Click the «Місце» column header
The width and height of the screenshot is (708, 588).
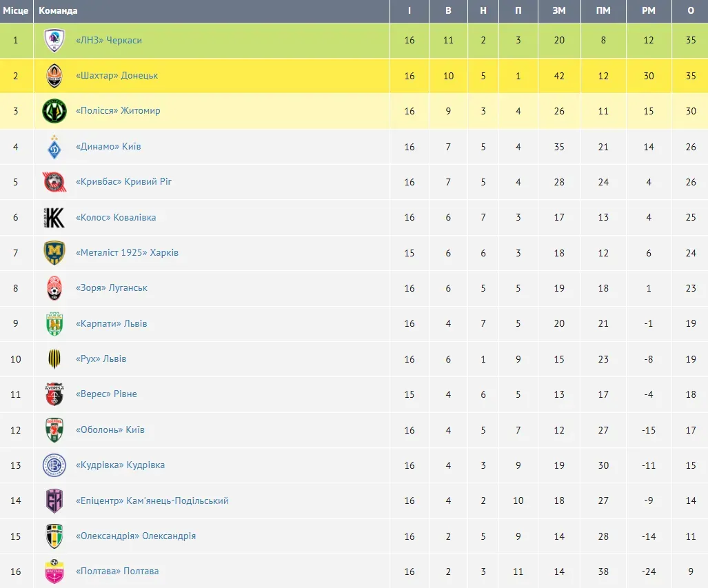tap(16, 11)
